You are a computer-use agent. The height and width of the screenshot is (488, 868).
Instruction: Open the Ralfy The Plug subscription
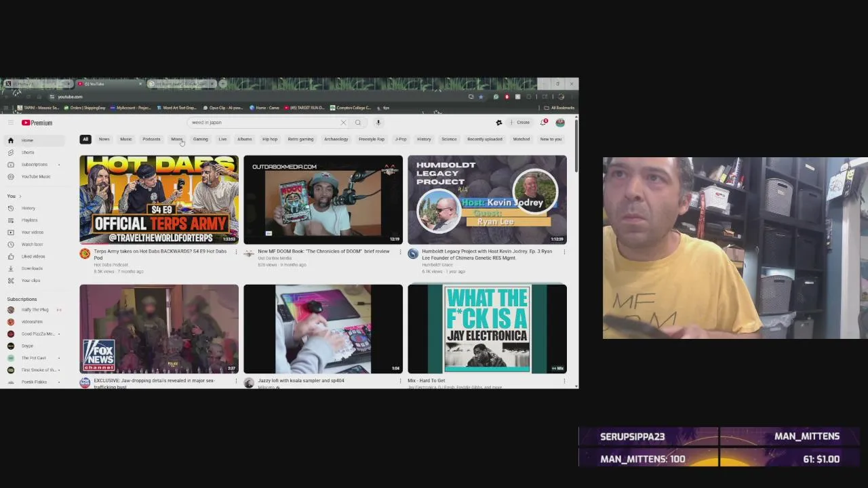(35, 310)
